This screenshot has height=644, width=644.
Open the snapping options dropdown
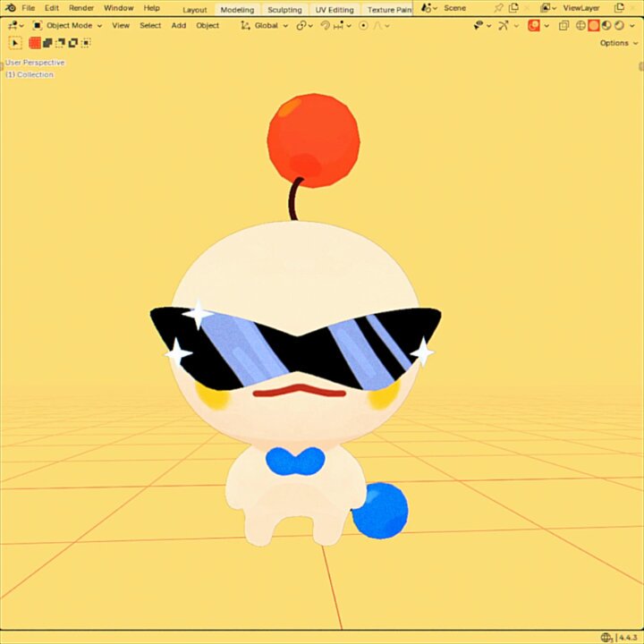[343, 26]
